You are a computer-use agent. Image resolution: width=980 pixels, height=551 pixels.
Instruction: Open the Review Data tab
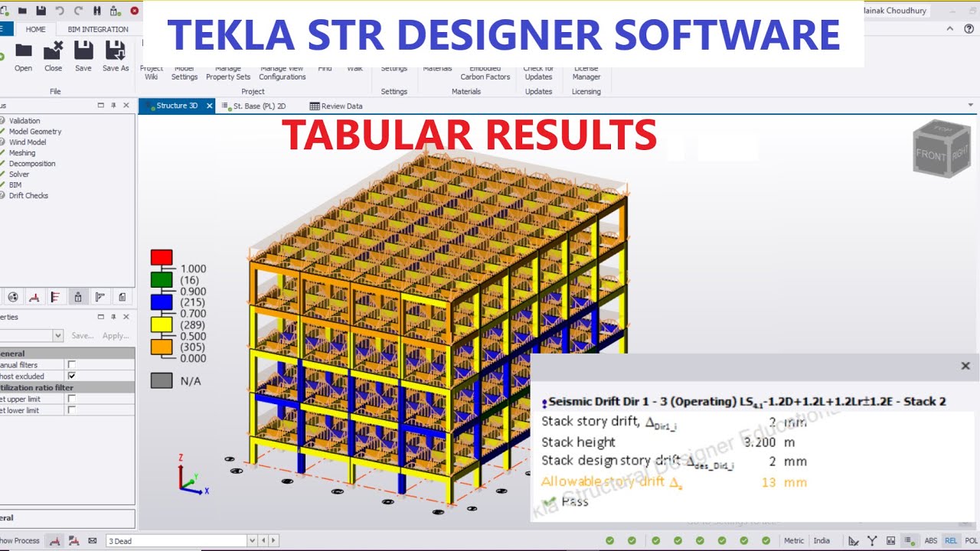(336, 106)
